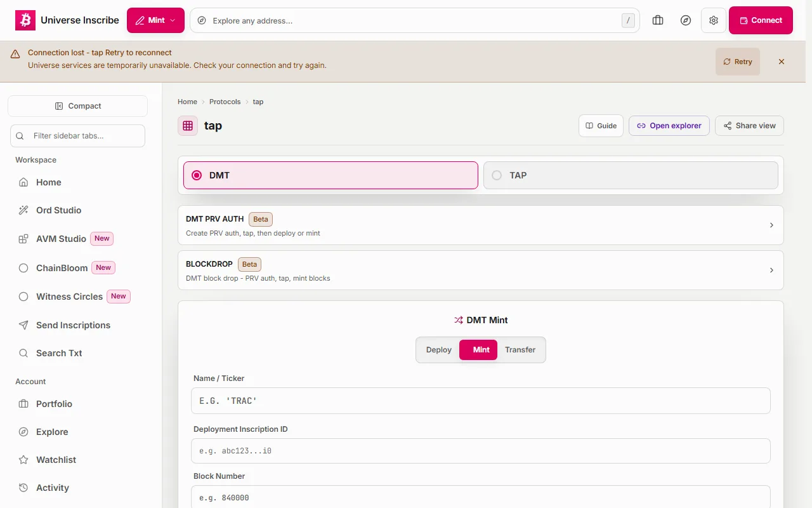Image resolution: width=812 pixels, height=508 pixels.
Task: Click Retry to reconnect
Action: [x=738, y=62]
